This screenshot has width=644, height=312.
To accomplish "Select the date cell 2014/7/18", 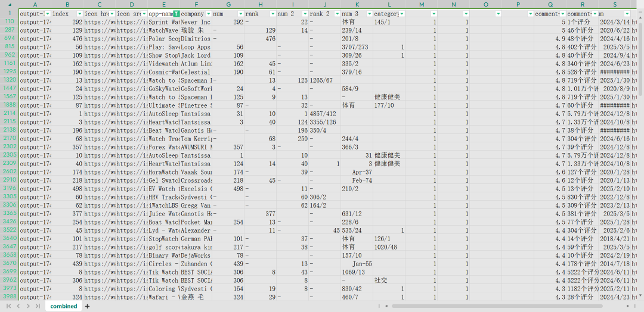I will click(614, 264).
